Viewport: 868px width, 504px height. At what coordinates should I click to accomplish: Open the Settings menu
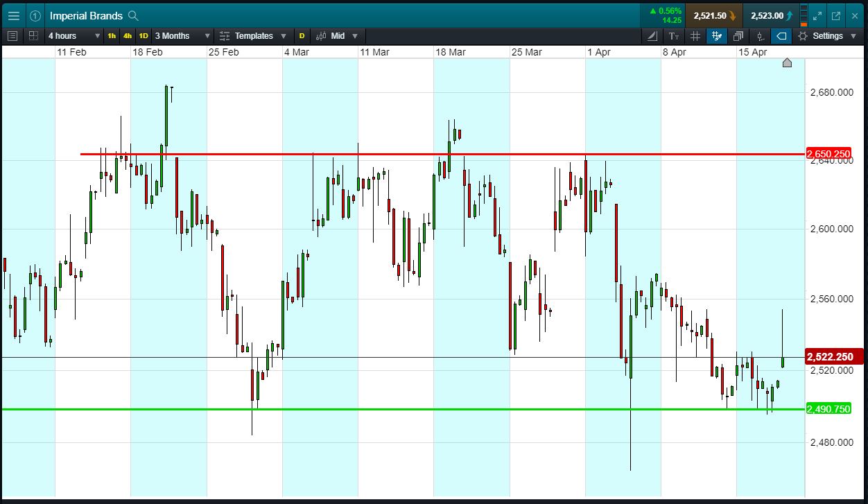827,36
